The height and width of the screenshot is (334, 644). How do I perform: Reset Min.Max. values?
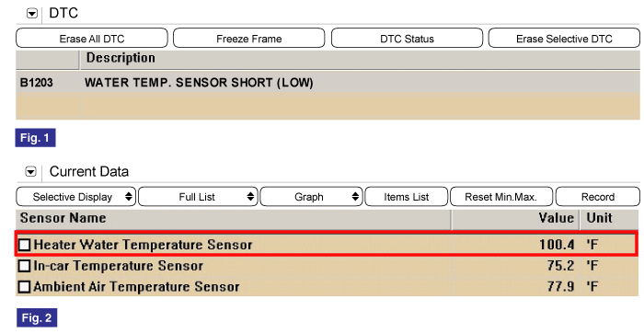pos(501,197)
